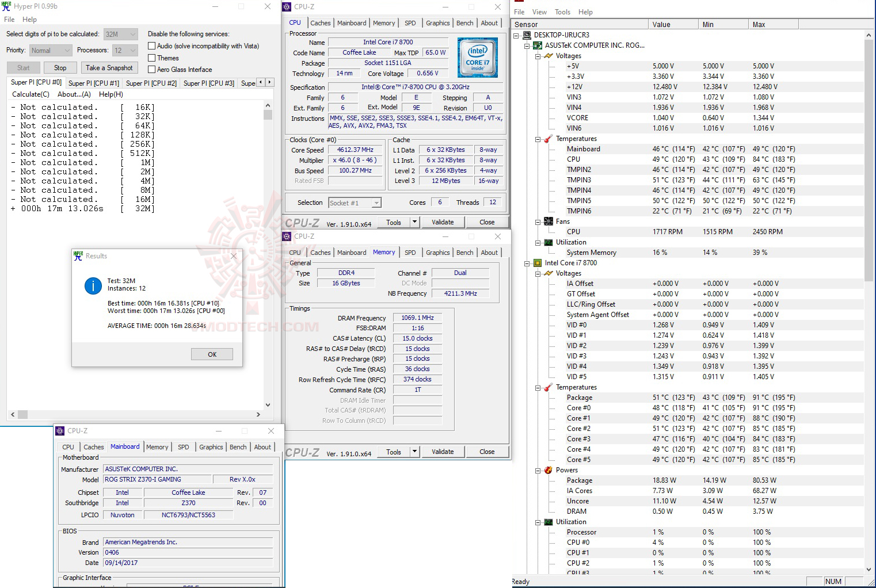Click the Stop button in Hyper PI
The height and width of the screenshot is (588, 876).
click(x=60, y=68)
